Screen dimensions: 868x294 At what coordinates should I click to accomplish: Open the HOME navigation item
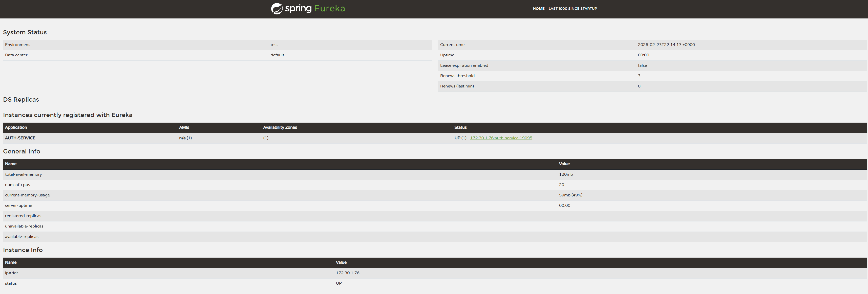538,9
